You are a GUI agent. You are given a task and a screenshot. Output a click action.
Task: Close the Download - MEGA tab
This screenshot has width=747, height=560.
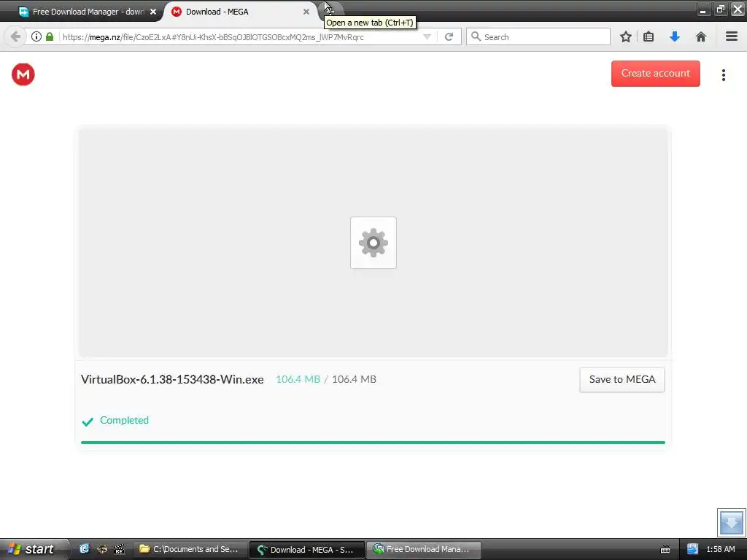(x=306, y=12)
